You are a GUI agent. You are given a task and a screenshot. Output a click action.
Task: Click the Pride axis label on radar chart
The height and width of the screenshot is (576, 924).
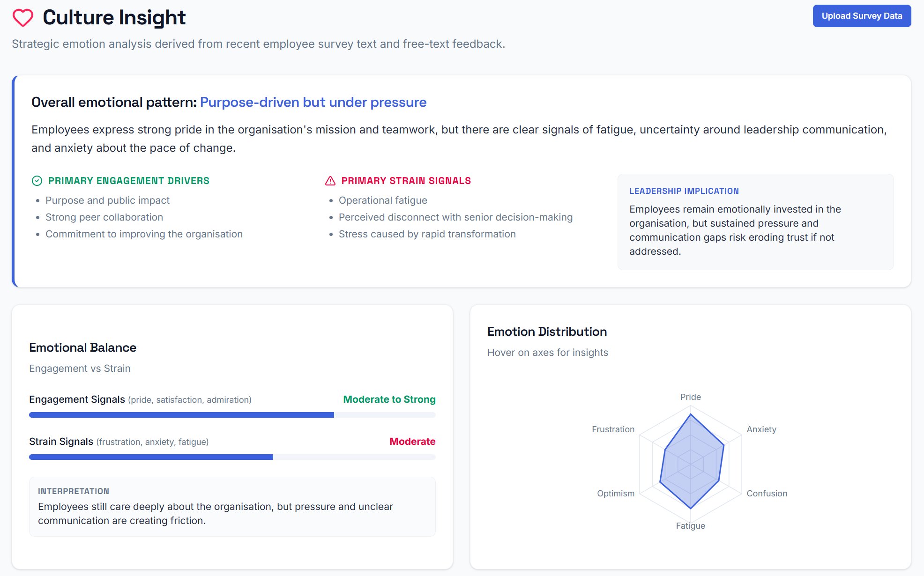click(x=691, y=397)
